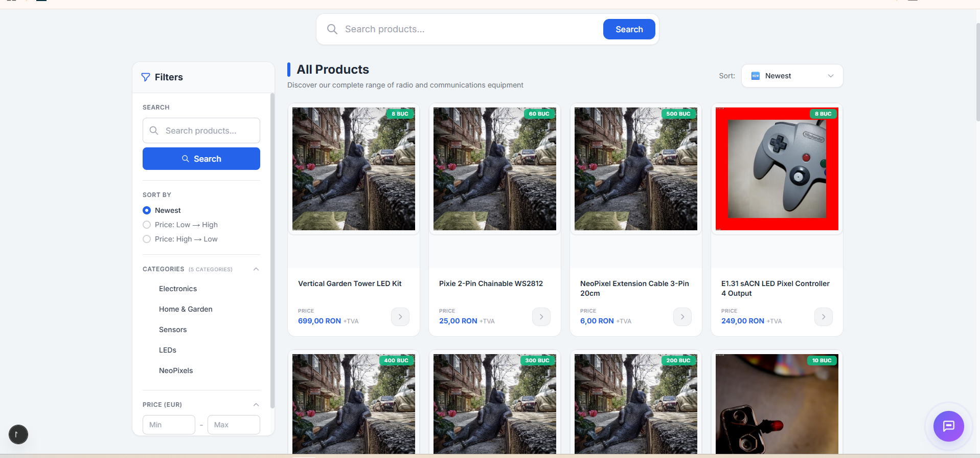The width and height of the screenshot is (980, 458).
Task: Click the page vertical scrollbar
Action: 977,72
